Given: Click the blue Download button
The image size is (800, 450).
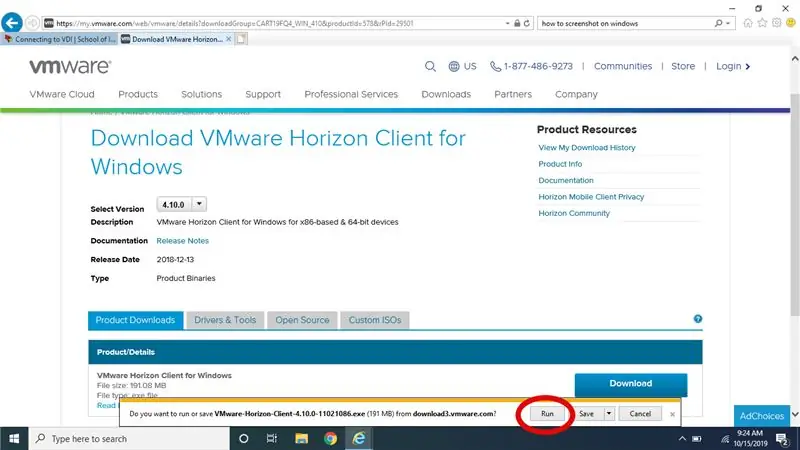Looking at the screenshot, I should click(631, 384).
